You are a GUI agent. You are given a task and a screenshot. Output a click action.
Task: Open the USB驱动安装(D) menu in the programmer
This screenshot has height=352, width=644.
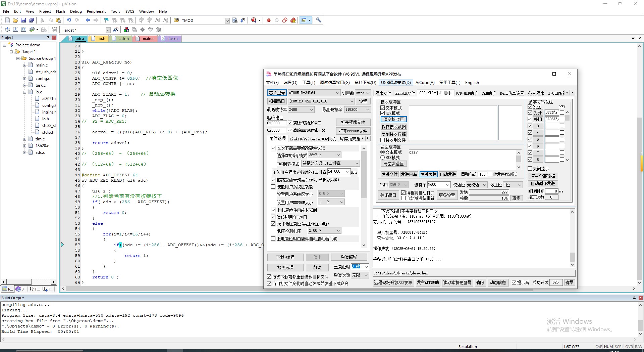[395, 82]
